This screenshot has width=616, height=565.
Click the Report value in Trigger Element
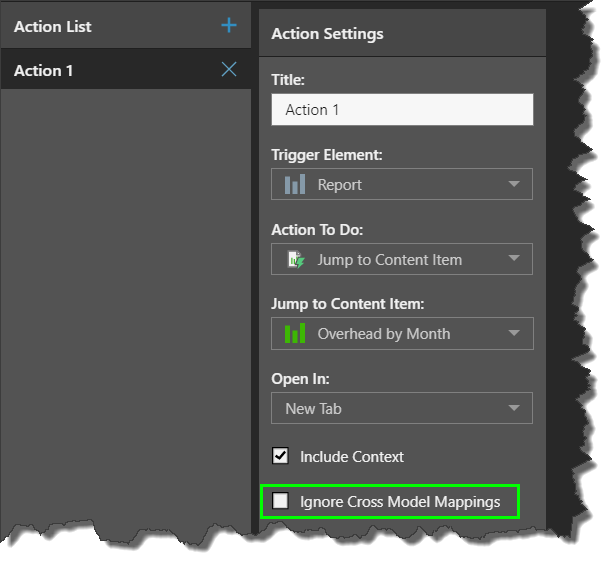click(340, 185)
